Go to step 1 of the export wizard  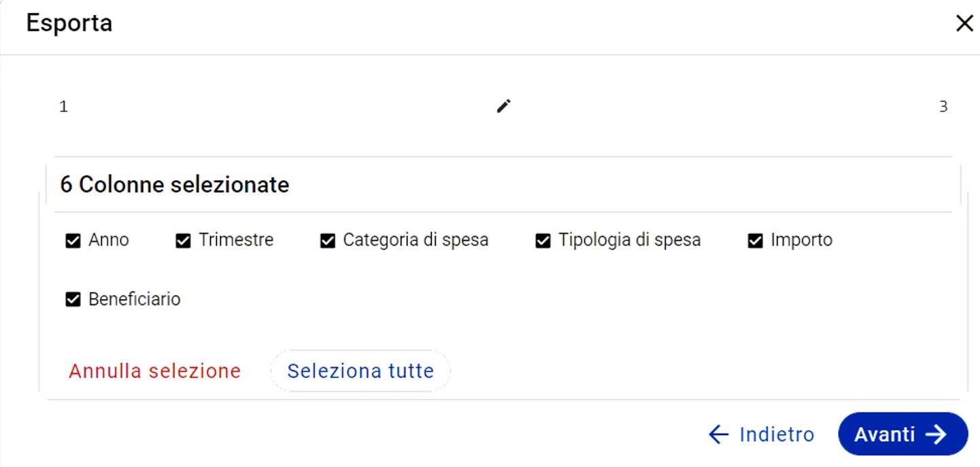(63, 107)
